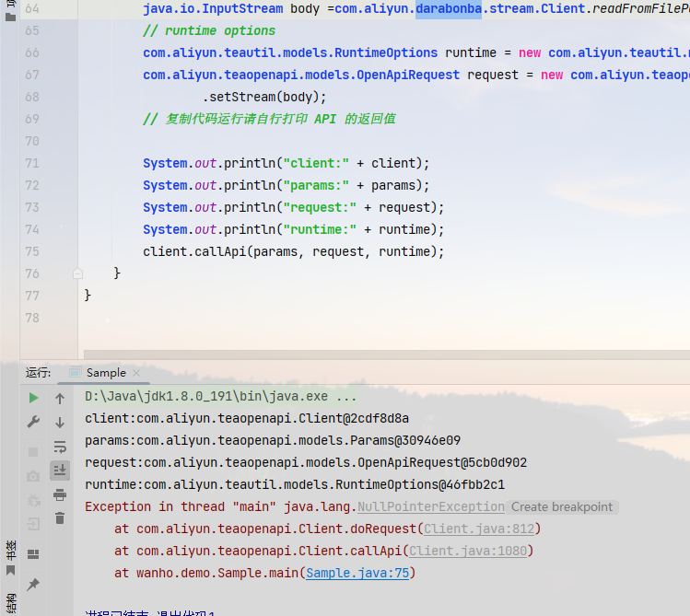Viewport: 690px width, 616px height.
Task: Collapse method via fold marker on line 76
Action: pyautogui.click(x=78, y=273)
